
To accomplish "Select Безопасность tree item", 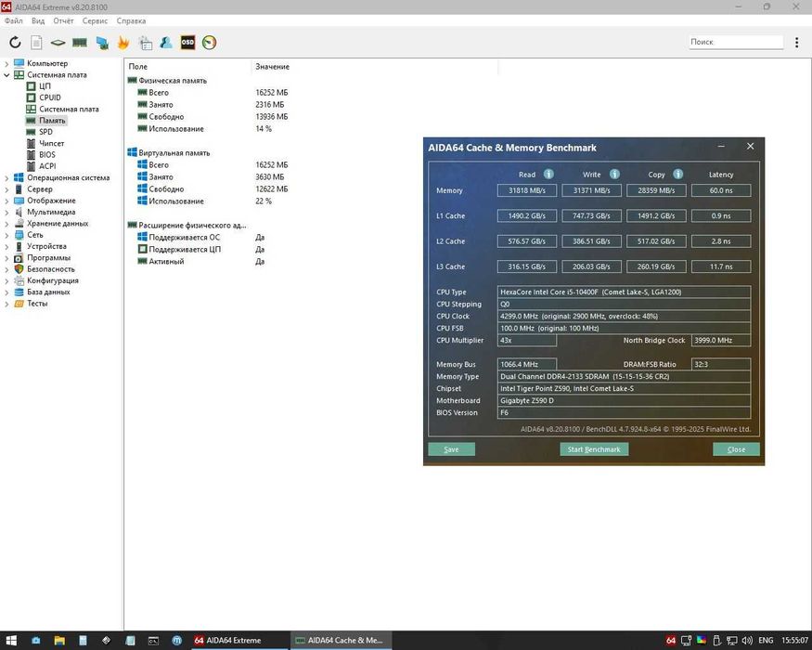I will 51,269.
